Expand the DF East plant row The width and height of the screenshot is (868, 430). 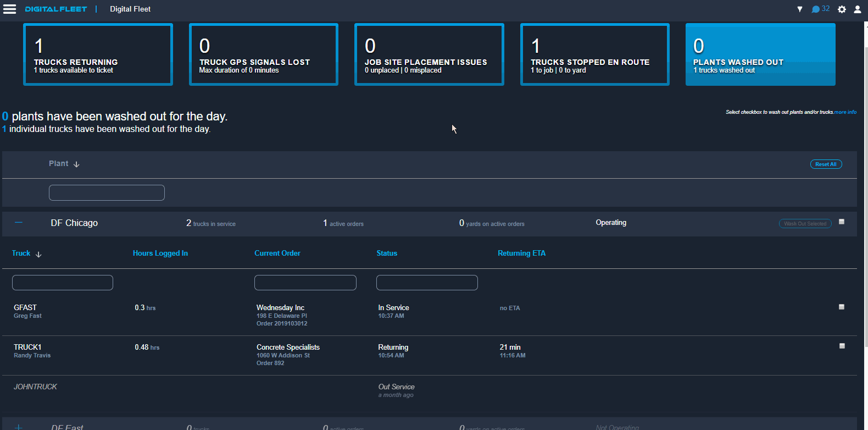coord(19,427)
